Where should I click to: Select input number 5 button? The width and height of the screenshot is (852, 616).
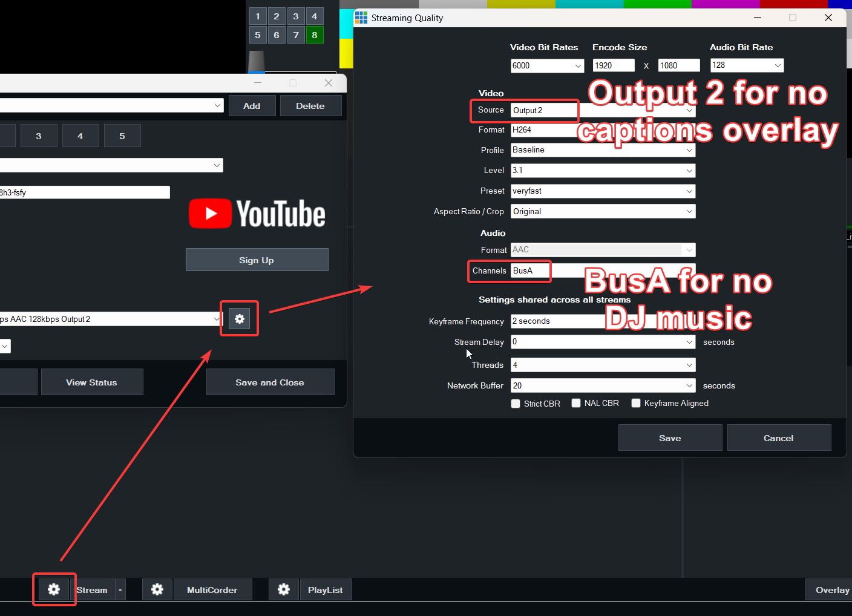[258, 35]
